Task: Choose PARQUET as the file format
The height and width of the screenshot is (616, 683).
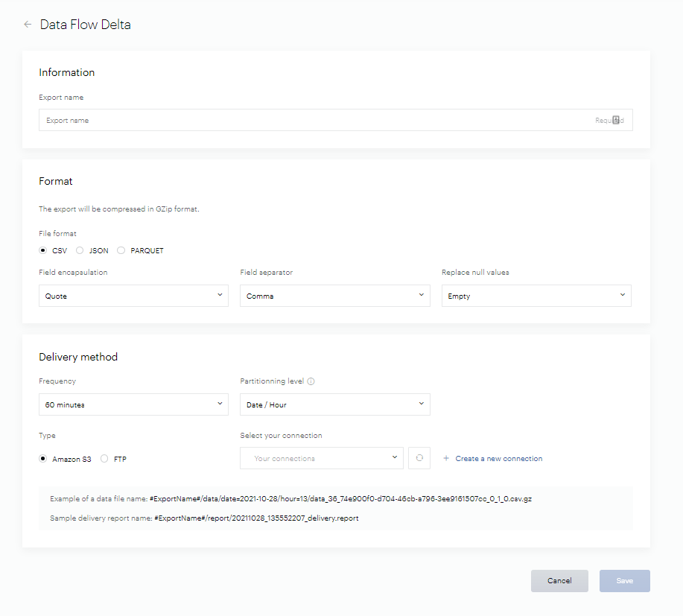Action: 121,251
